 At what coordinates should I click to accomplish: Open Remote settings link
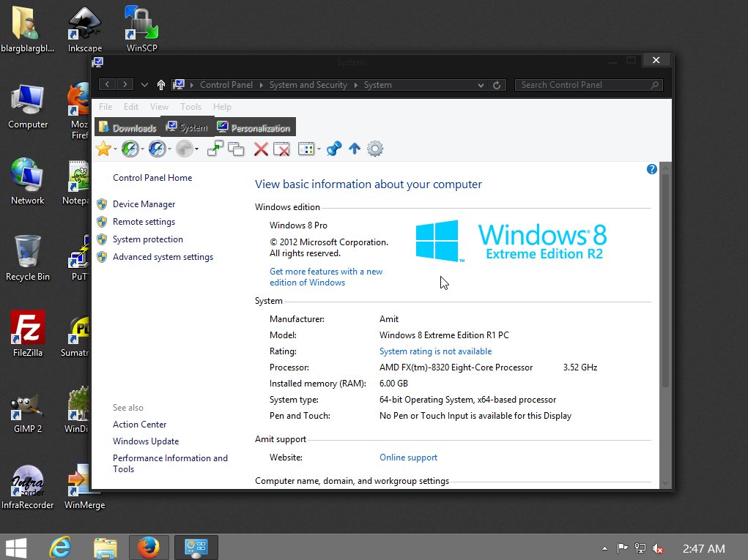click(x=144, y=222)
